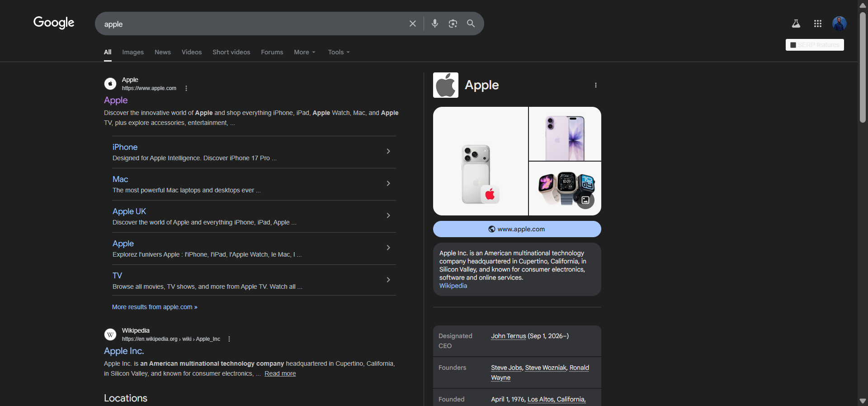Click Read more in Wikipedia snippet

coord(280,373)
